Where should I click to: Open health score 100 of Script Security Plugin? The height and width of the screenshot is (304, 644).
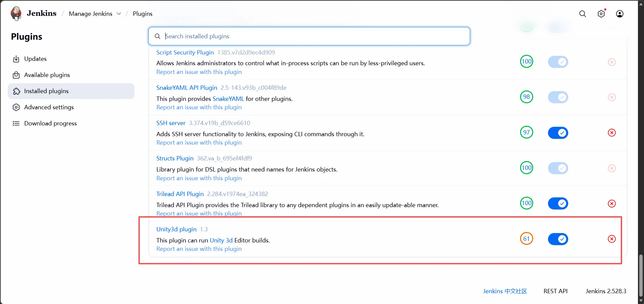(x=526, y=62)
